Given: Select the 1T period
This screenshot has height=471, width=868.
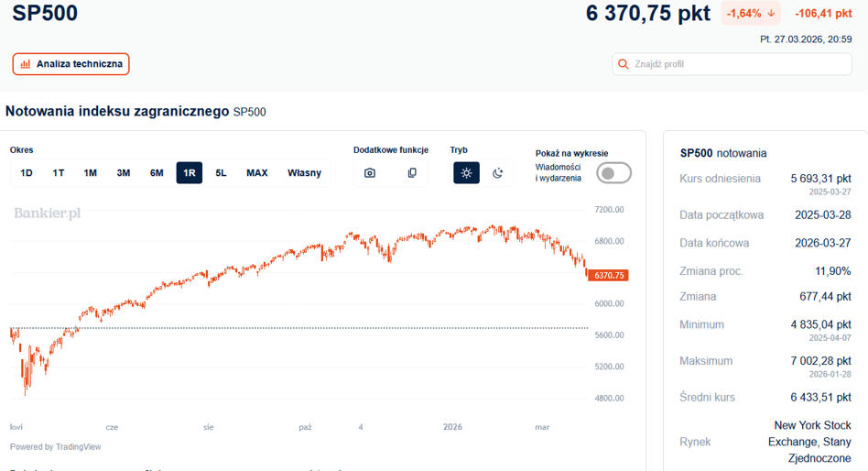Looking at the screenshot, I should point(58,173).
